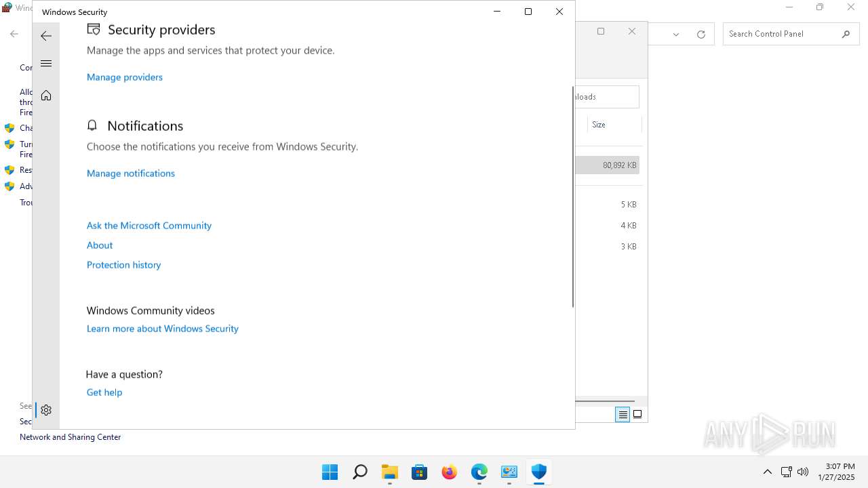Open Learn more about Windows Security

click(163, 329)
